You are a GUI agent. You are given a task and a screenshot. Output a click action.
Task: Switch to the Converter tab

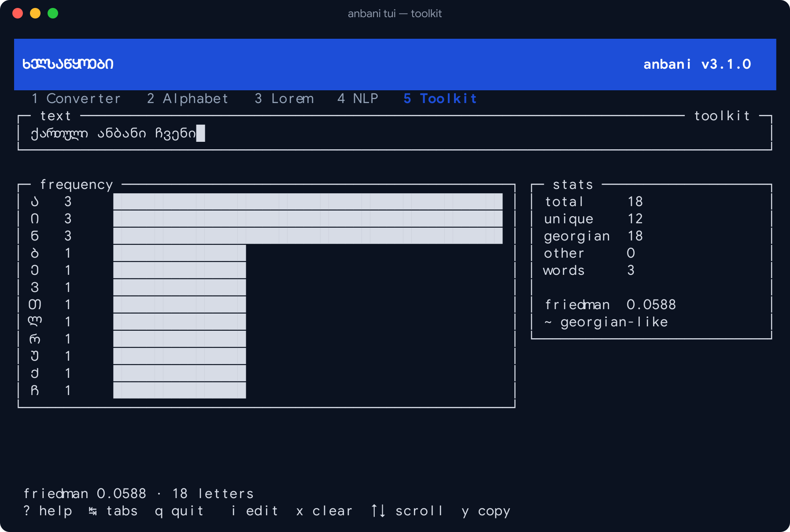[76, 99]
